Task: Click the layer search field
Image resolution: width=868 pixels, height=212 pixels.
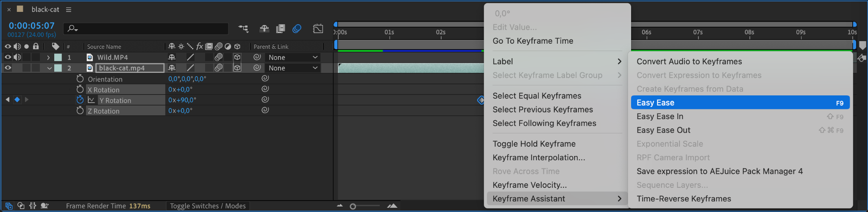Action: (146, 29)
